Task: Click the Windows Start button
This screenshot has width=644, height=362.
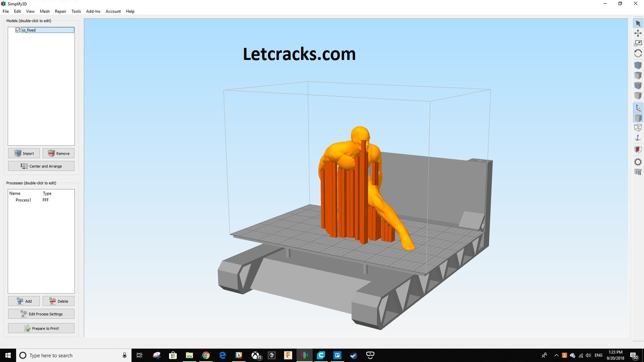Action: pyautogui.click(x=8, y=355)
